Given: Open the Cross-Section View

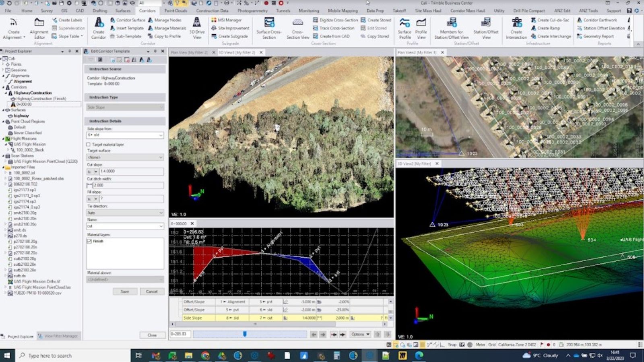Looking at the screenshot, I should coord(298,28).
